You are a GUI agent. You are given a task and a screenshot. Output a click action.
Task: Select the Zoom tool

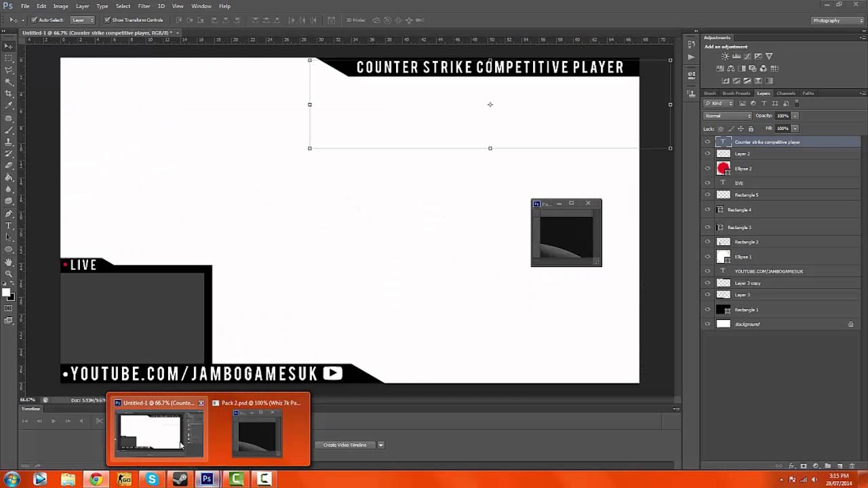pyautogui.click(x=8, y=273)
